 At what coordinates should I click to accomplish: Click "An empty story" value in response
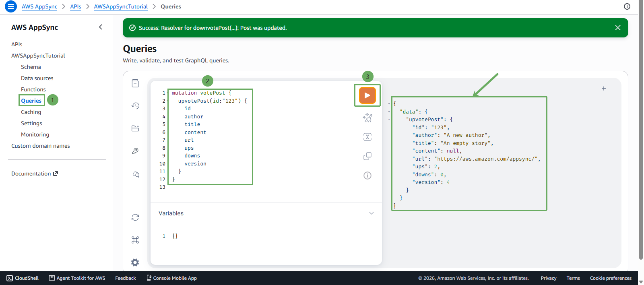(465, 143)
